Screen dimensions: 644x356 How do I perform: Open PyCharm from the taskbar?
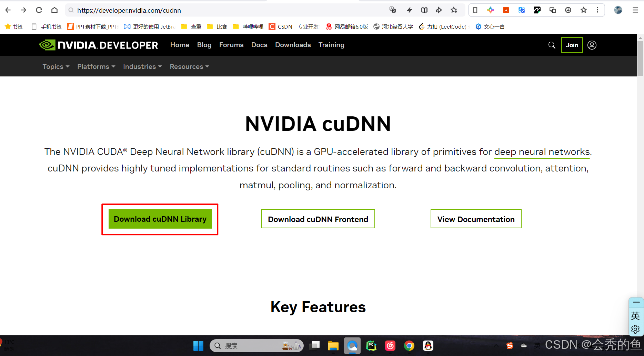(371, 346)
